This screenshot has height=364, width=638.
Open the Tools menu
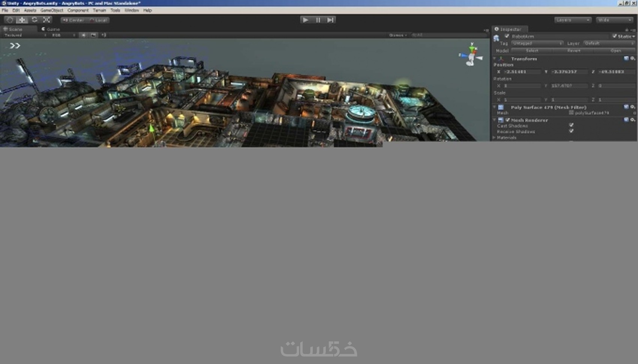(115, 11)
